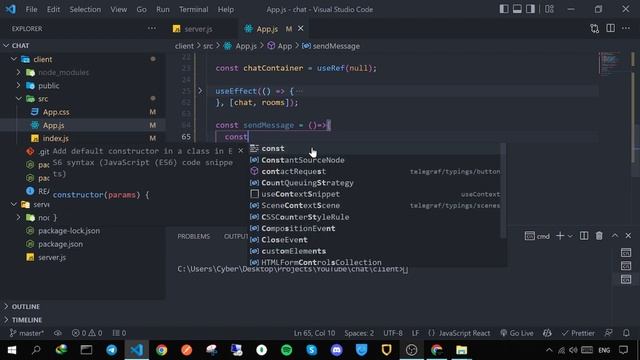Change Spaces: 2 indentation setting
The width and height of the screenshot is (640, 360).
[x=359, y=333]
